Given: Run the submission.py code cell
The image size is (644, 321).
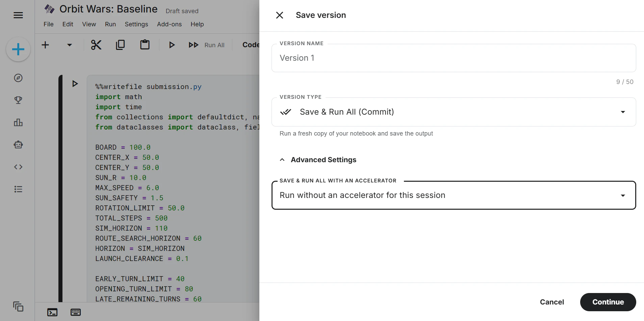Looking at the screenshot, I should tap(75, 84).
